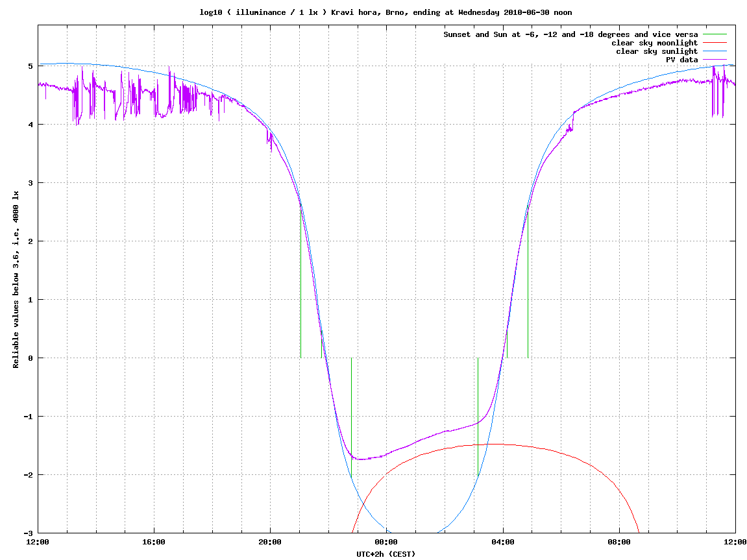Click the green -18 degree marker near 03:00
The image size is (747, 560).
(478, 417)
